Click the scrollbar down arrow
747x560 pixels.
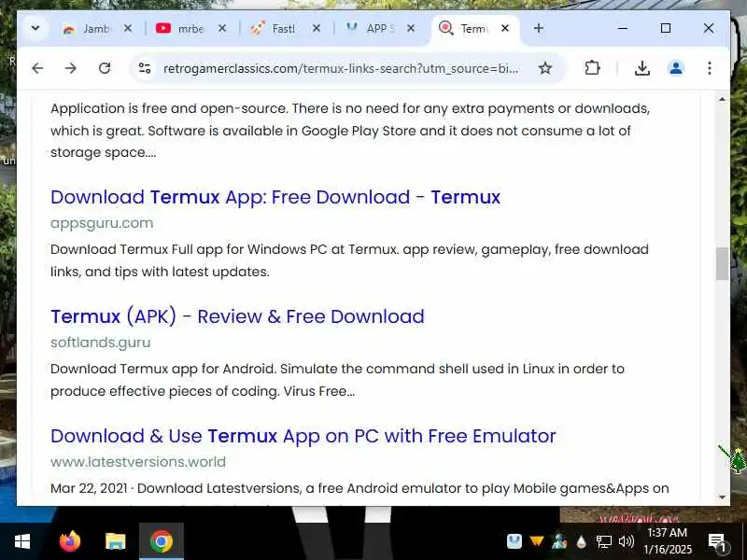722,497
